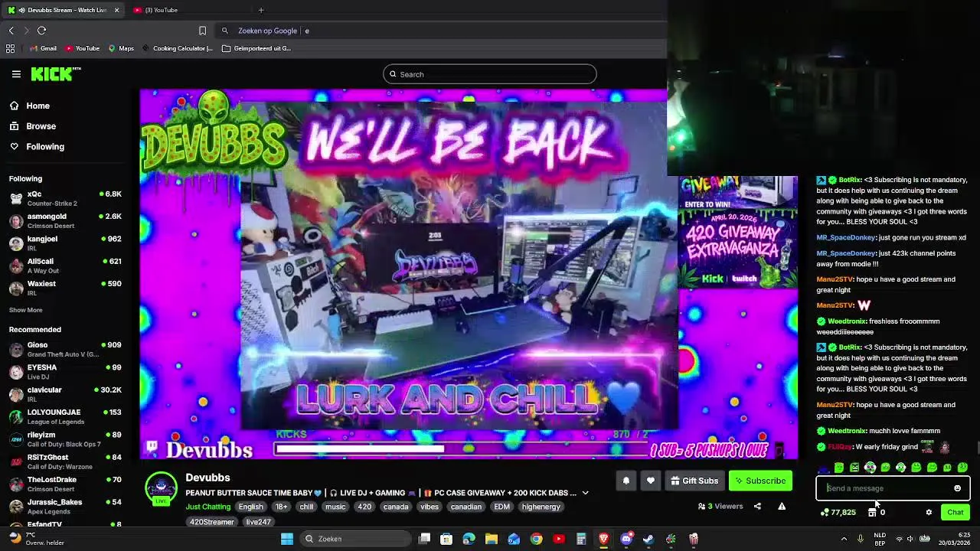Click the Gift Subs button
980x551 pixels.
point(694,481)
